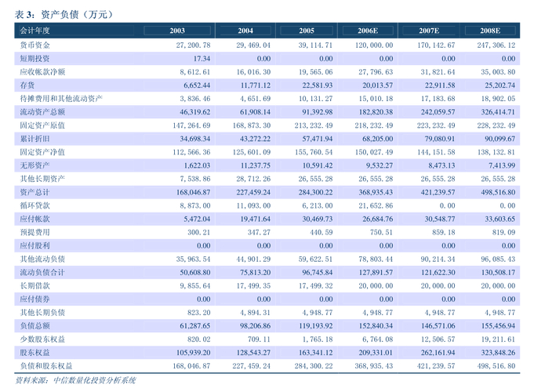This screenshot has height=392, width=534.
Task: Select the 2006E column header
Action: [368, 31]
